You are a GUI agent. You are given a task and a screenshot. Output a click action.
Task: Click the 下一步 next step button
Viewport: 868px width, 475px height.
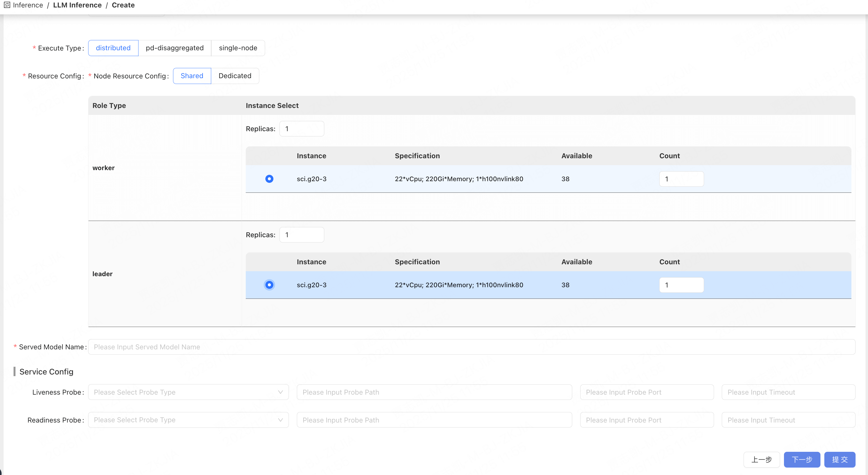[x=802, y=460]
